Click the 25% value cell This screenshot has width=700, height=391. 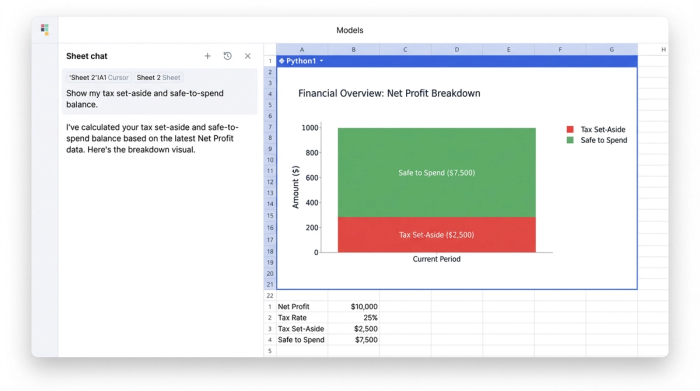pyautogui.click(x=354, y=318)
